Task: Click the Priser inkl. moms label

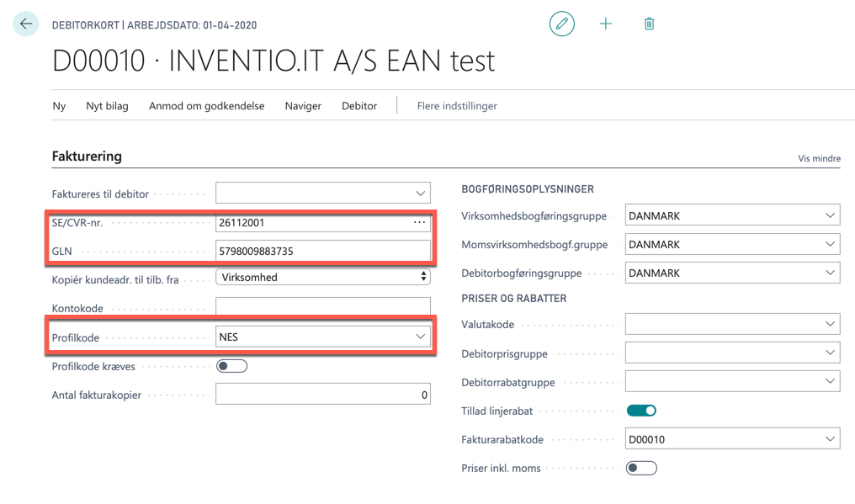Action: (x=501, y=469)
